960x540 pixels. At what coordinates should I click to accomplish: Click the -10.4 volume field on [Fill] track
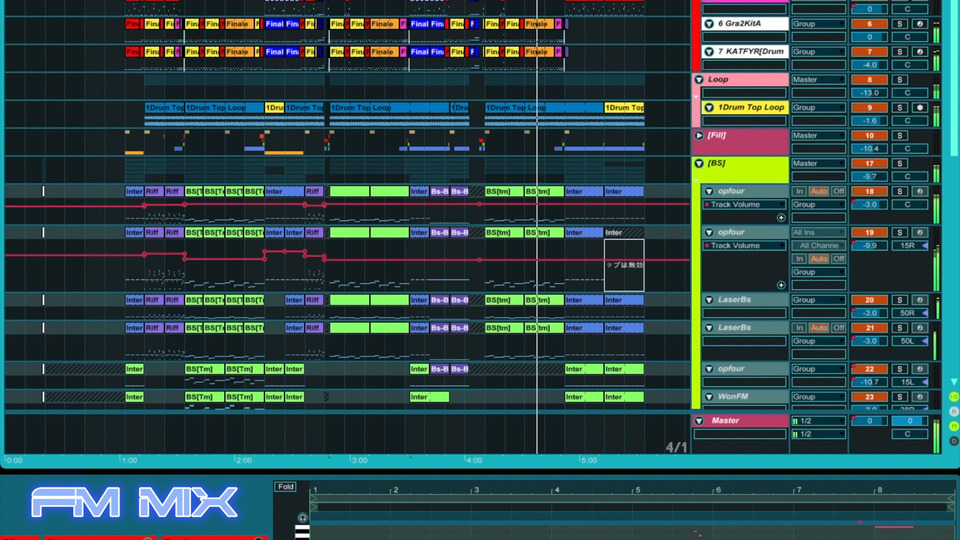869,149
